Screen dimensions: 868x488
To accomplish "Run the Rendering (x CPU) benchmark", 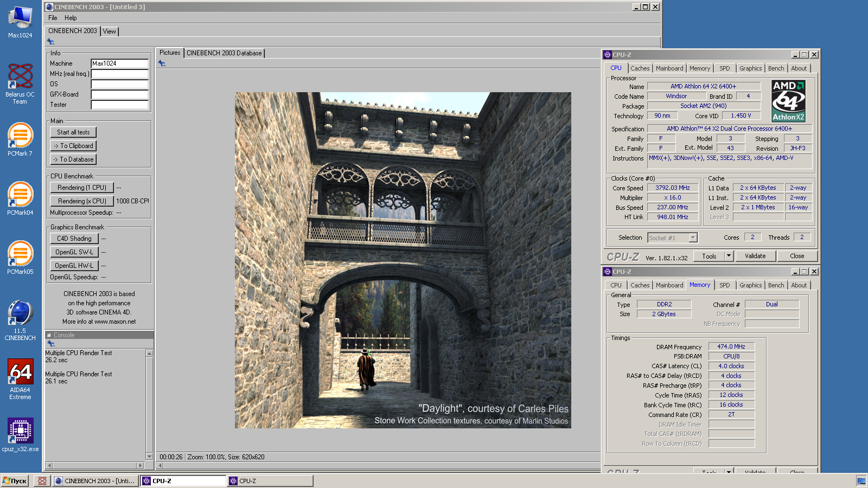I will 82,201.
